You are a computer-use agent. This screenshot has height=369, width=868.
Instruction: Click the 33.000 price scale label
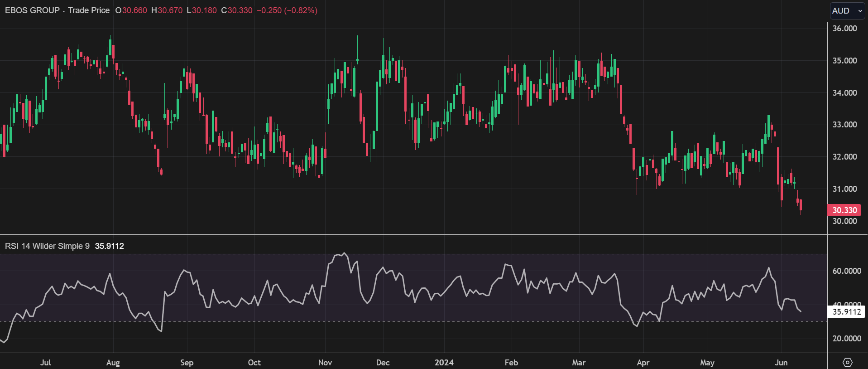pyautogui.click(x=844, y=125)
